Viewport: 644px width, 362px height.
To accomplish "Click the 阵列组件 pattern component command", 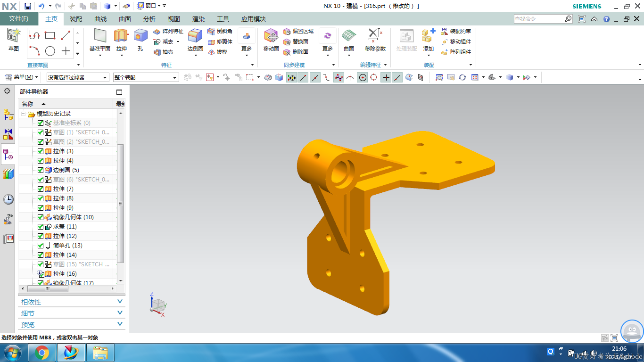I will [x=456, y=52].
